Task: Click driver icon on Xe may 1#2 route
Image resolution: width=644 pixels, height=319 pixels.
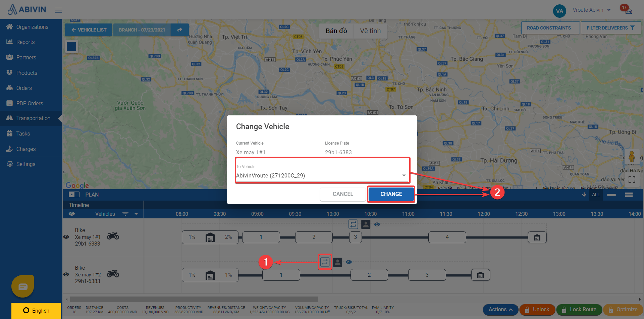Action: [337, 262]
